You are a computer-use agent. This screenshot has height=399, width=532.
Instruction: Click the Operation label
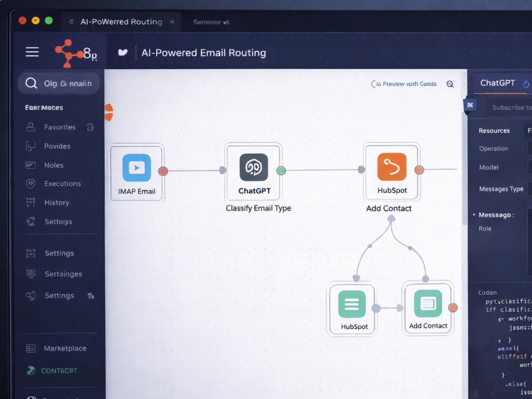click(494, 148)
